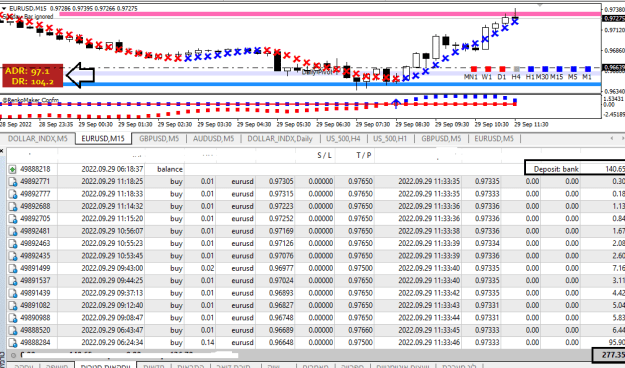Click the order icon for ticket 49891439
Image resolution: width=625 pixels, height=368 pixels.
point(12,293)
